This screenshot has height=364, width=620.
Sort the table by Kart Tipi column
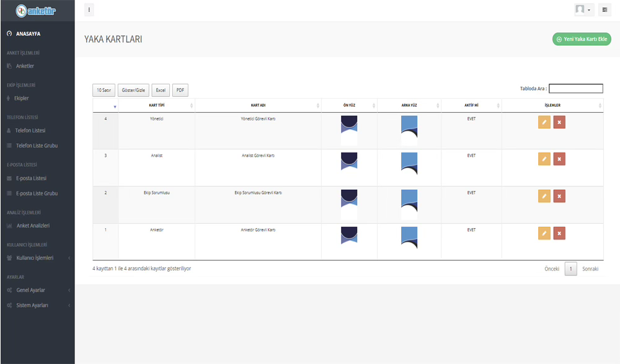[157, 106]
